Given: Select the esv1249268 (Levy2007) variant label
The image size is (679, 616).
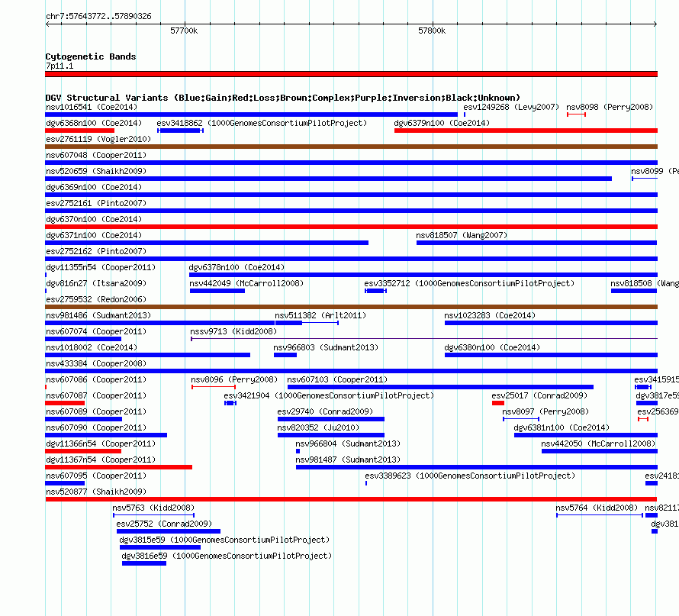Looking at the screenshot, I should coord(511,107).
